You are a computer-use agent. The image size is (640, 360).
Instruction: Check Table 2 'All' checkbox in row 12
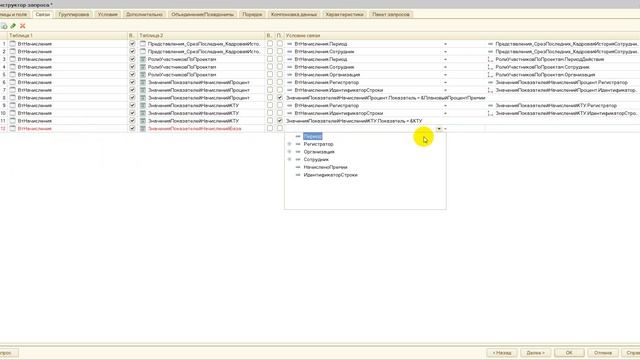click(270, 129)
